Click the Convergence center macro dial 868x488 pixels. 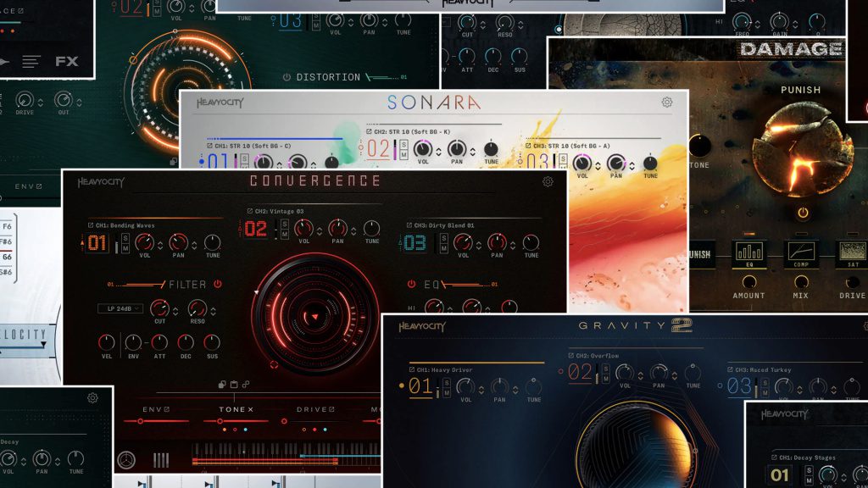click(315, 317)
